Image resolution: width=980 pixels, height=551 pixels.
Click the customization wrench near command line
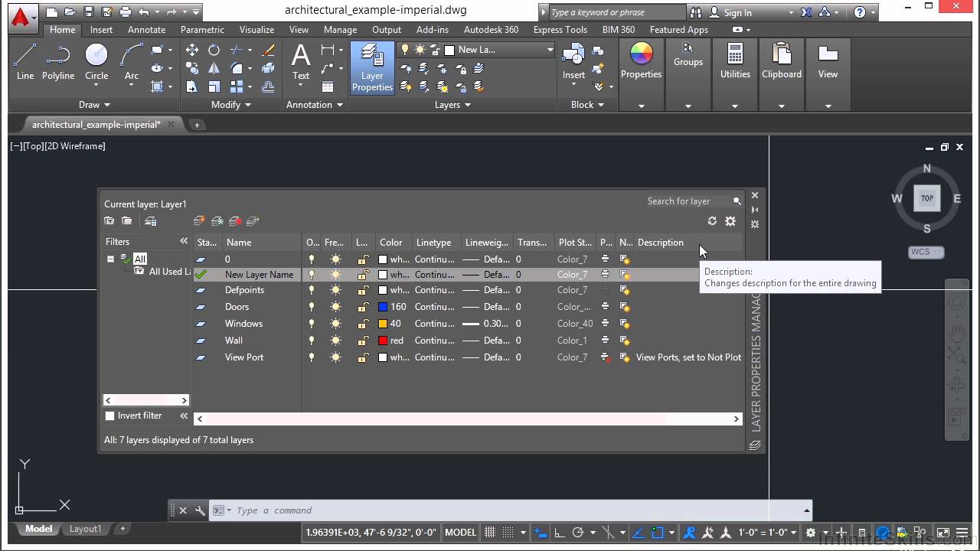tap(200, 510)
